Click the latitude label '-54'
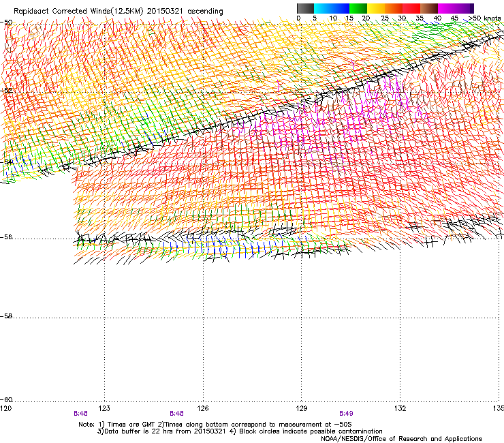 6,162
